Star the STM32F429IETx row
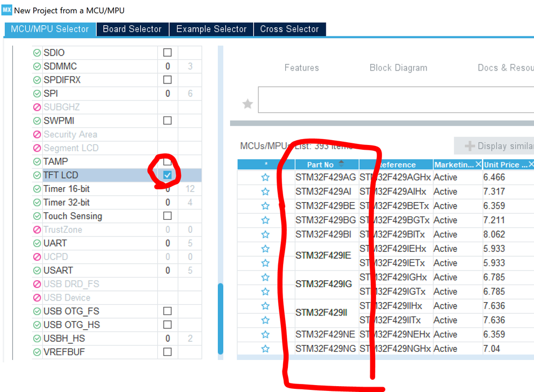 click(x=265, y=263)
